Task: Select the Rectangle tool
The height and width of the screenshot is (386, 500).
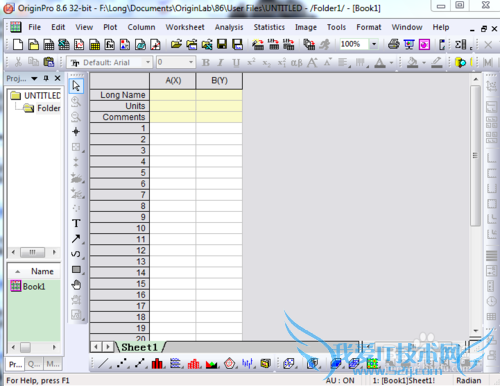Action: [x=76, y=269]
